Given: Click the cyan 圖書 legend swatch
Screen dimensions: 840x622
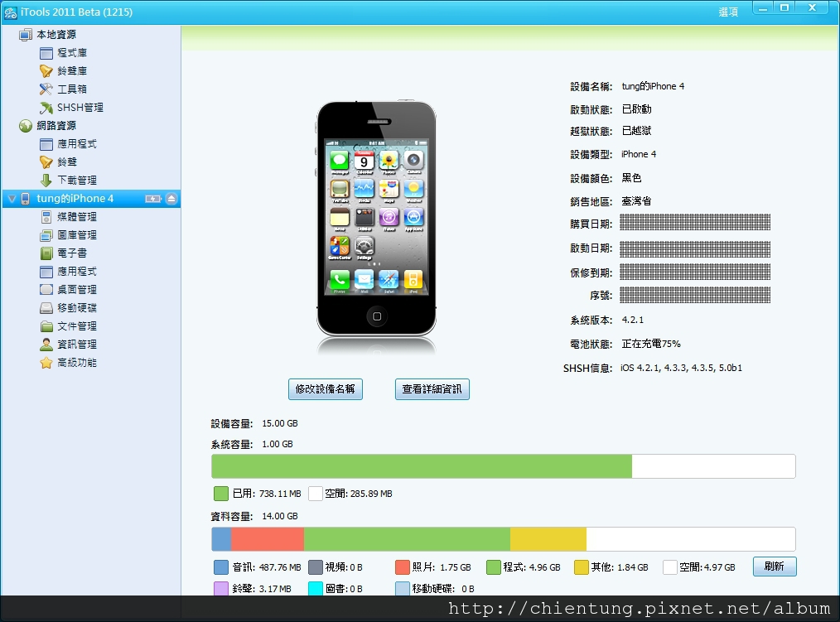Looking at the screenshot, I should tap(316, 589).
